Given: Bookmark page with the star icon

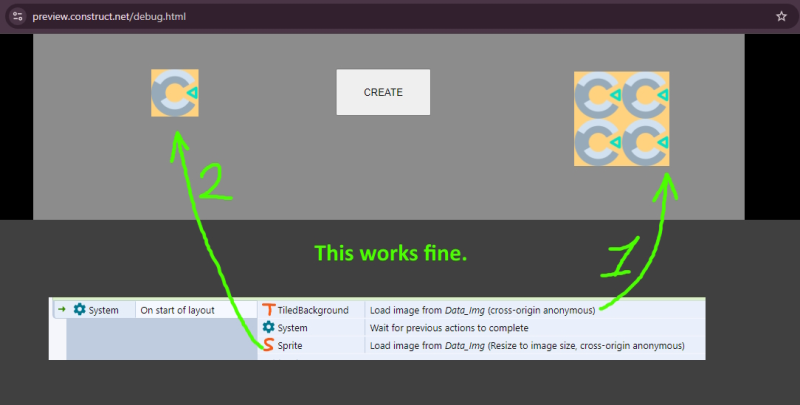Looking at the screenshot, I should [x=781, y=16].
